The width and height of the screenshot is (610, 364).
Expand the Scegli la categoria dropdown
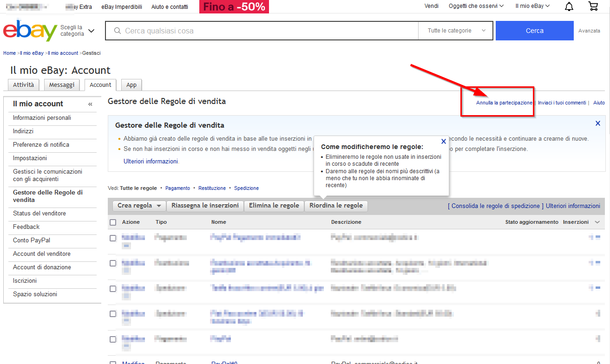coord(77,31)
